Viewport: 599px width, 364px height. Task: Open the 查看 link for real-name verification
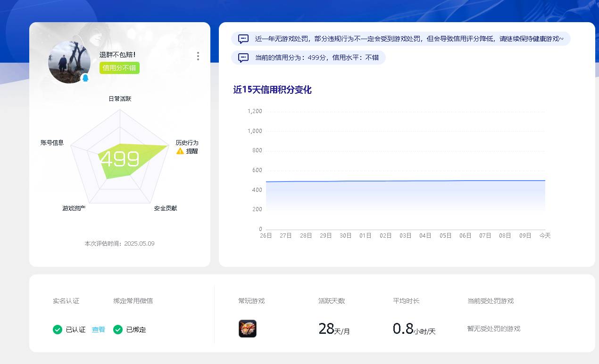98,330
